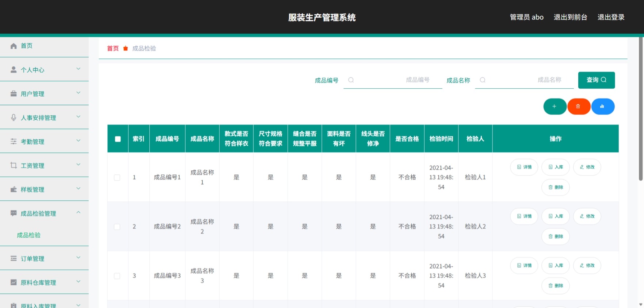Click the search icon in the 成品编号 field

tap(351, 80)
